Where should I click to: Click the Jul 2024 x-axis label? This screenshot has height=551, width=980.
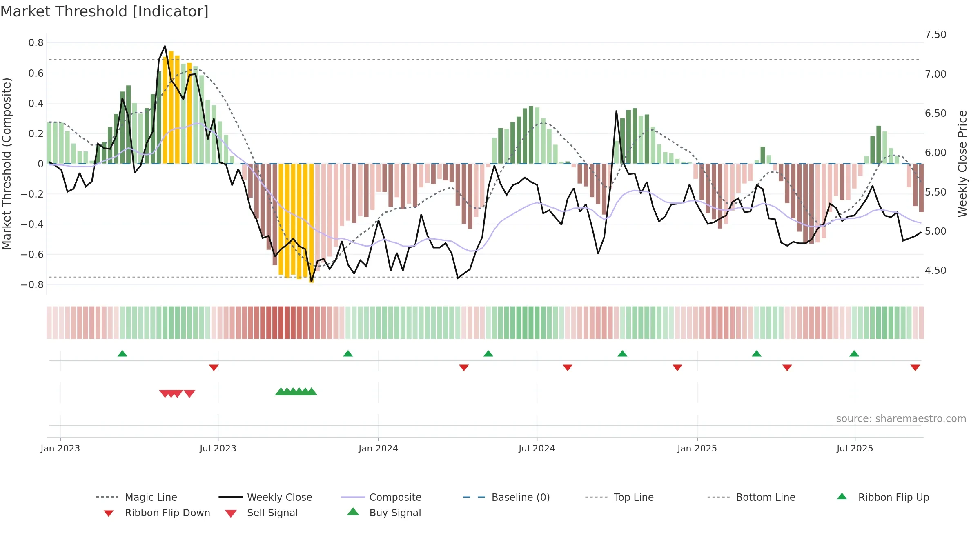click(x=537, y=448)
